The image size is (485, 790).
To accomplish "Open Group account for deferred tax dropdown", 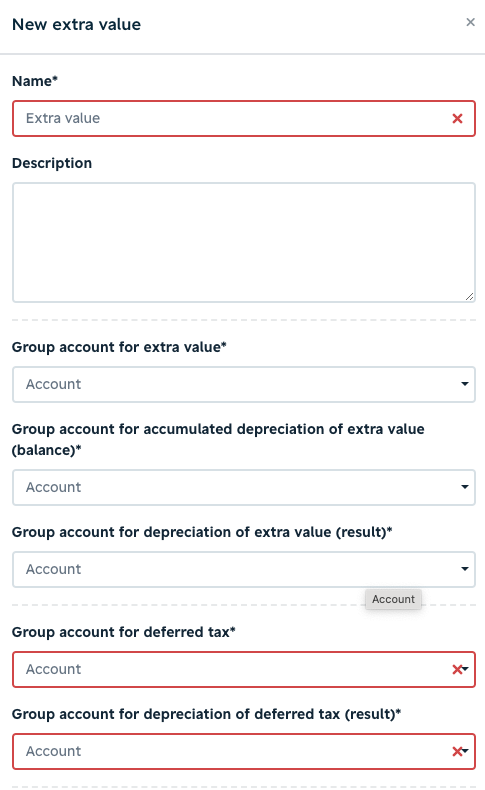I will (244, 669).
